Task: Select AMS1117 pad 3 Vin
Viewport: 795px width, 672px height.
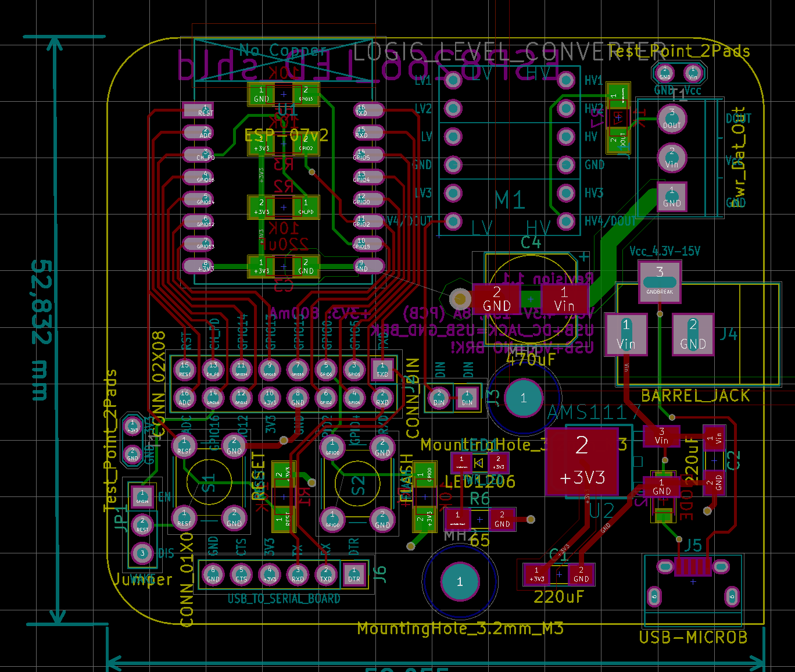Action: (661, 437)
